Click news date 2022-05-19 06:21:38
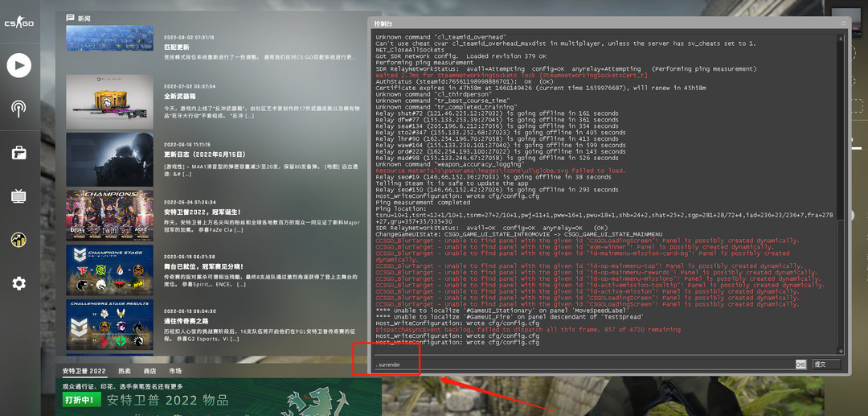 tap(190, 257)
